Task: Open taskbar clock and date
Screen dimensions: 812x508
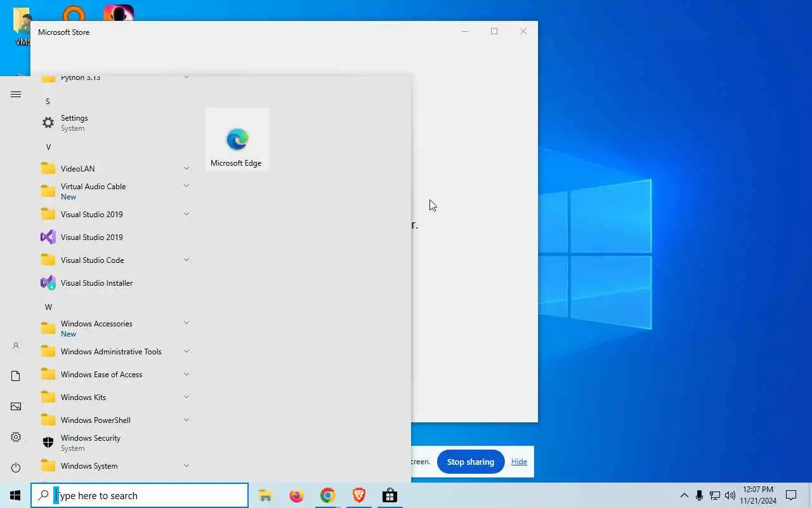Action: (x=758, y=495)
